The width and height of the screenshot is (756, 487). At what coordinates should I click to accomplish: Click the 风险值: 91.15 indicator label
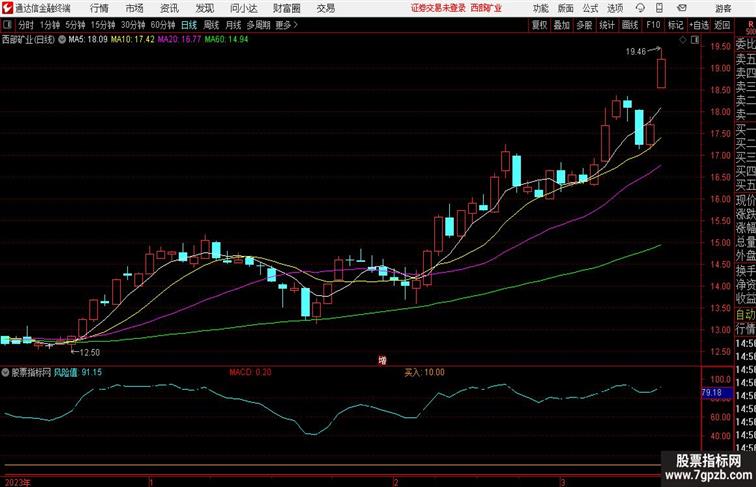(x=78, y=372)
